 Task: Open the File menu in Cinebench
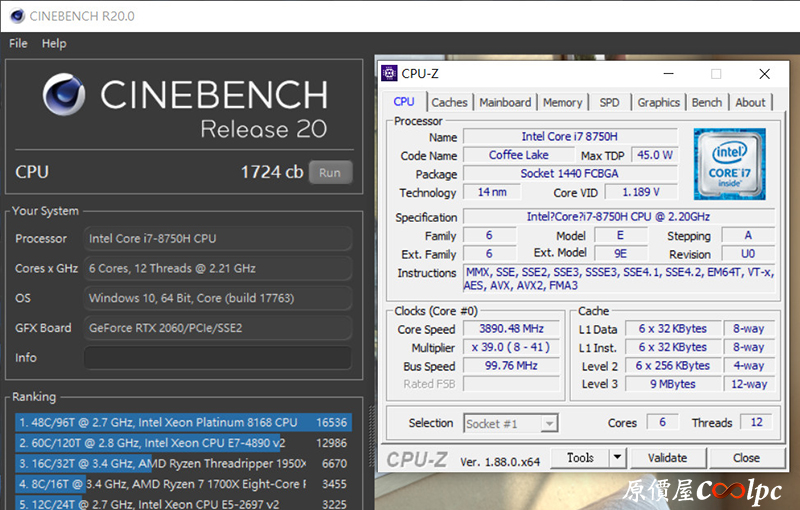(x=18, y=43)
